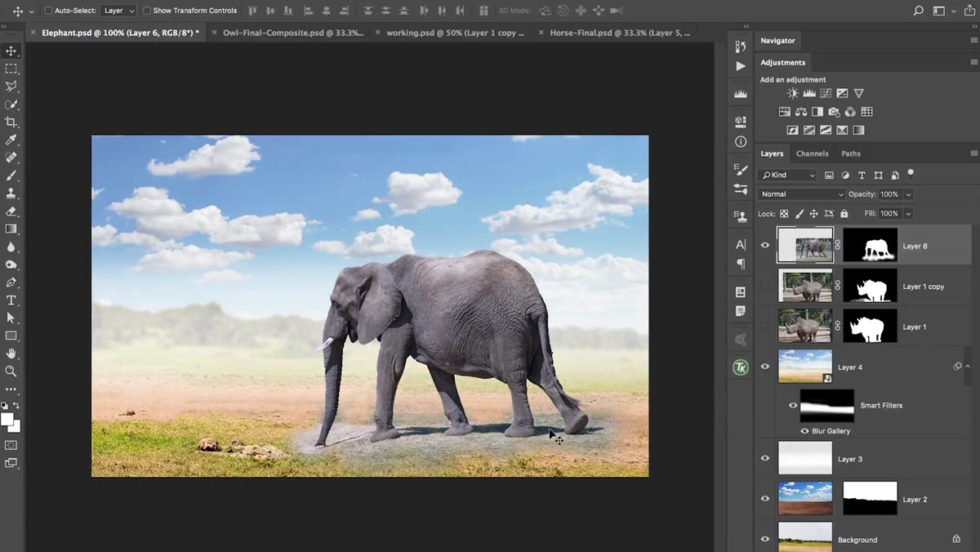Select the Eyedropper tool
Viewport: 980px width, 552px height.
(11, 140)
